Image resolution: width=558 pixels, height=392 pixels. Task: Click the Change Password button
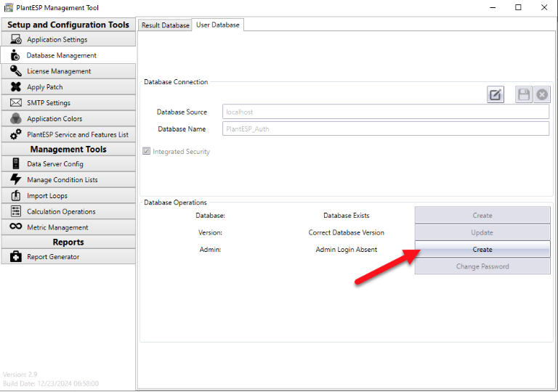(482, 266)
